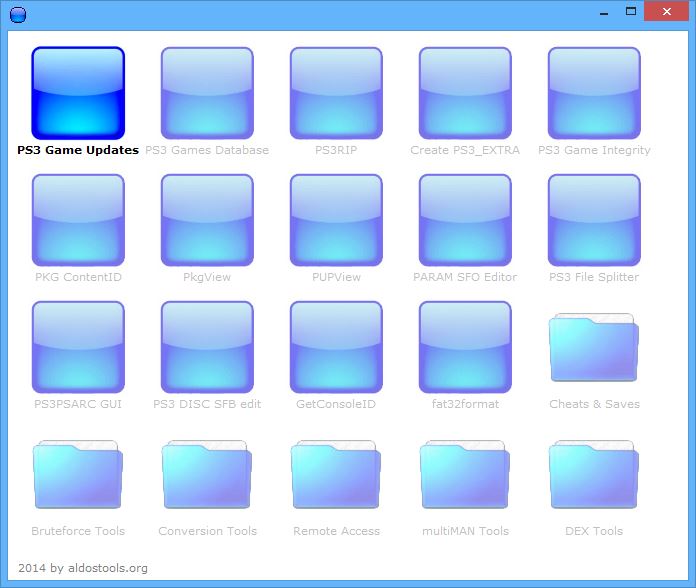696x588 pixels.
Task: Open the multiMAN Tools folder icon
Action: (465, 474)
